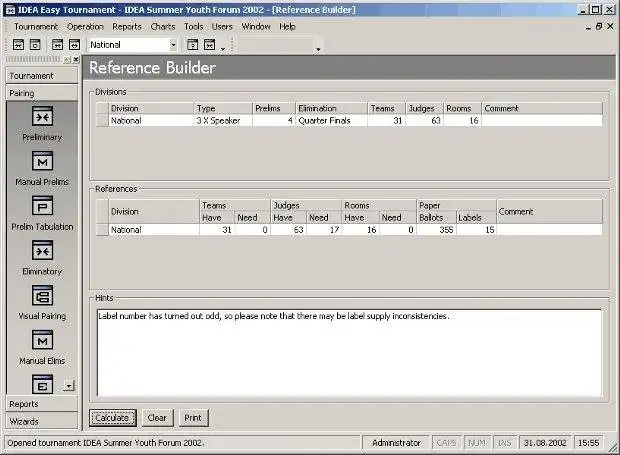The image size is (620, 455).
Task: Open the Window menu
Action: click(256, 26)
